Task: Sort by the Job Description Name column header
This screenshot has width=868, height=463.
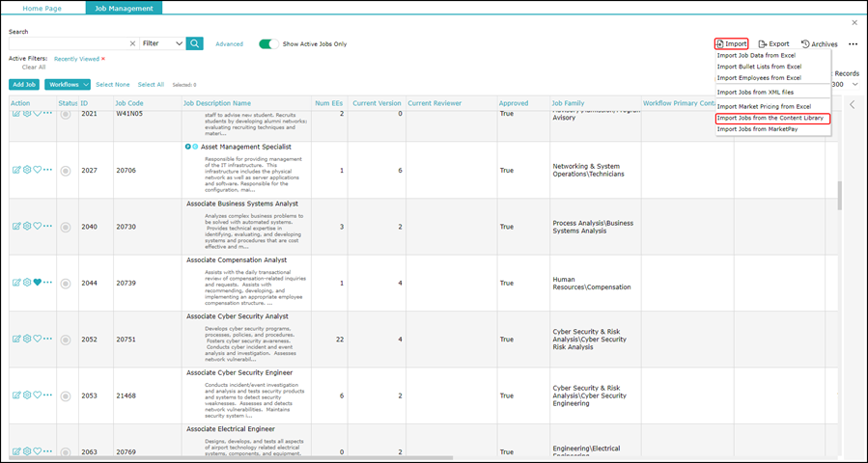Action: click(x=217, y=103)
